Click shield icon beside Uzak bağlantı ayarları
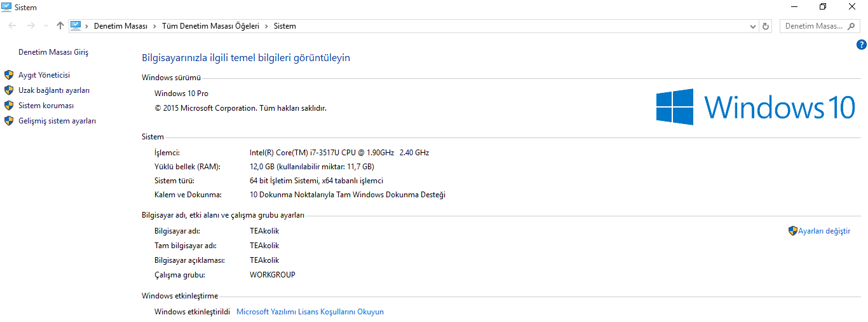Screen dimensions: 868x322 coord(9,90)
